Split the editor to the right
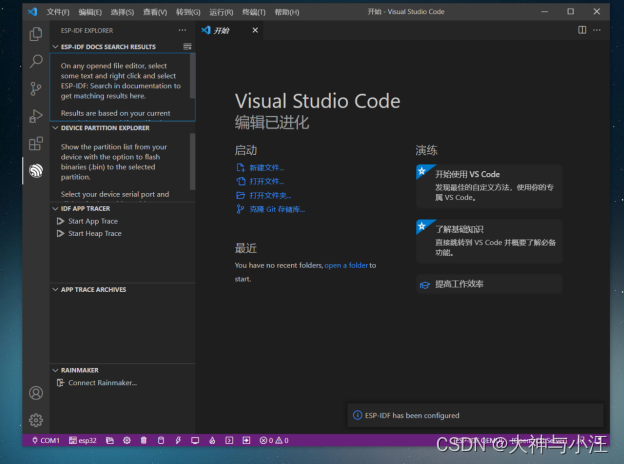This screenshot has height=464, width=624. (582, 30)
